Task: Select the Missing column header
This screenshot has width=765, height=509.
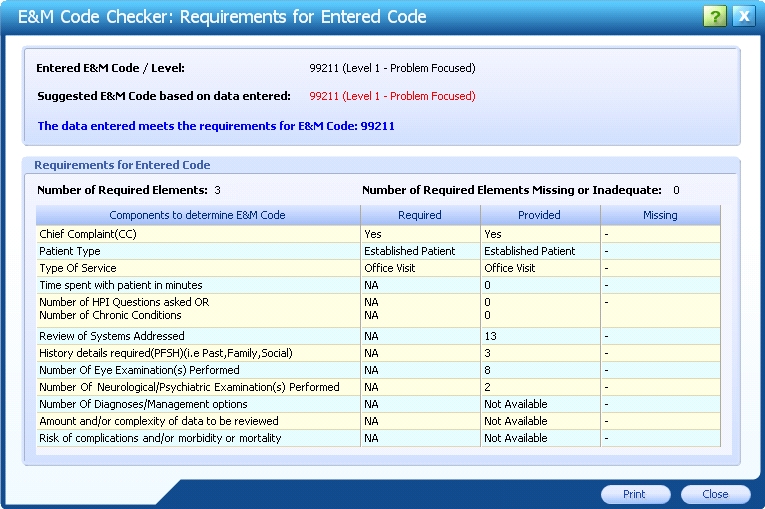Action: [660, 215]
